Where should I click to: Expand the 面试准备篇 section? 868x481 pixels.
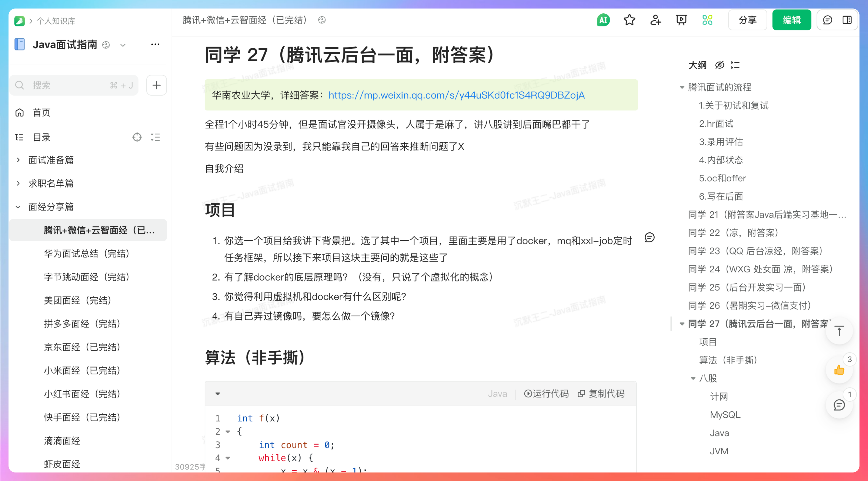(19, 160)
